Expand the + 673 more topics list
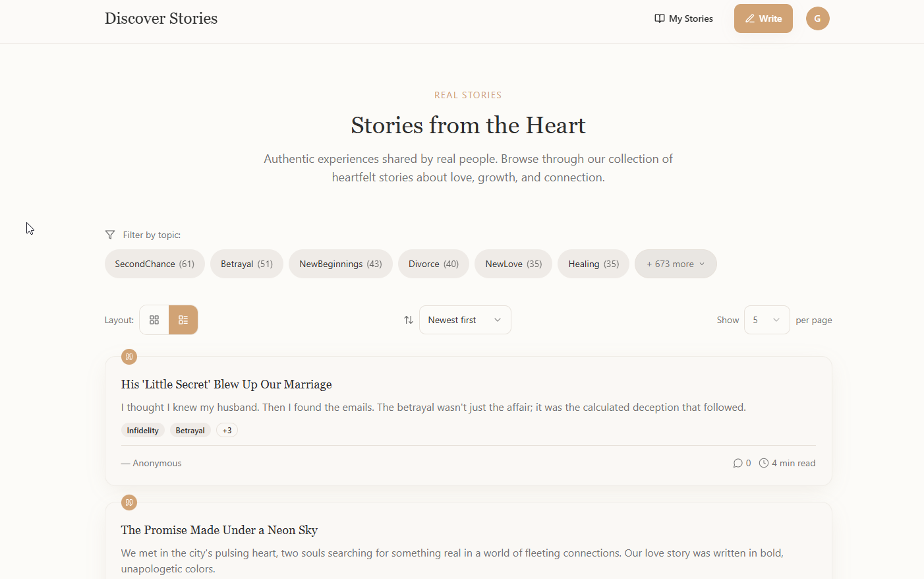Image resolution: width=924 pixels, height=579 pixels. (676, 264)
